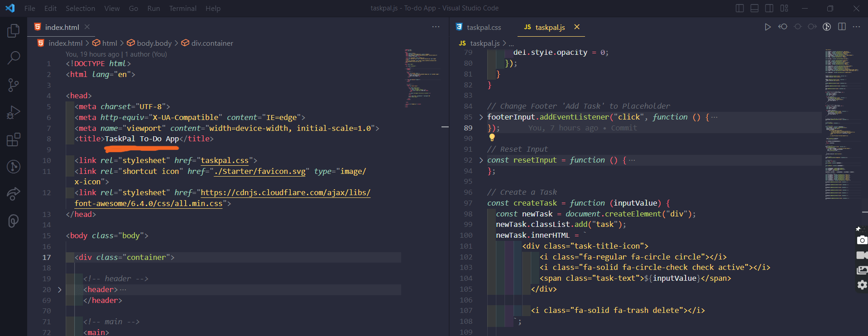Expand the folded resetInput function on line 92
The image size is (868, 336).
pos(481,160)
